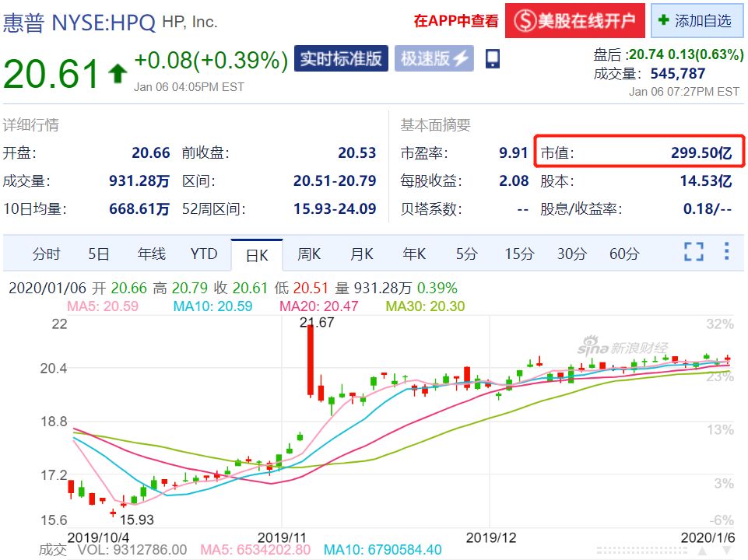Click the green plus icon in 添加自选
Image resolution: width=748 pixels, height=560 pixels.
(x=663, y=19)
